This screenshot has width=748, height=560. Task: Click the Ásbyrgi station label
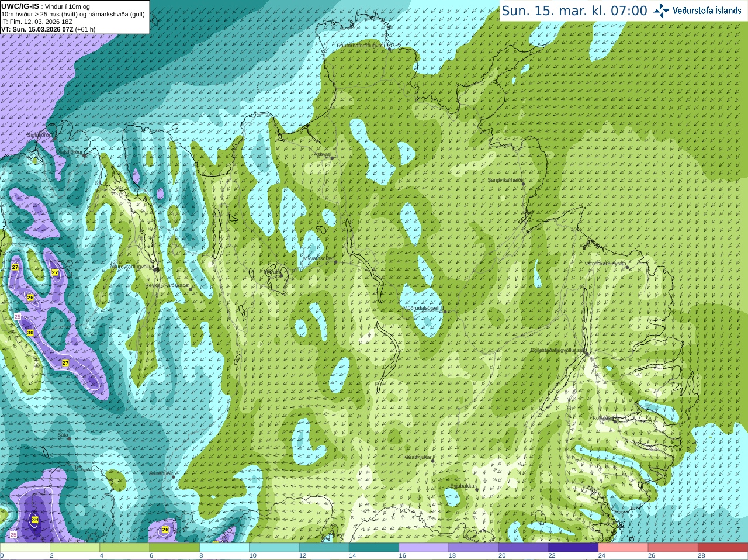pos(323,154)
